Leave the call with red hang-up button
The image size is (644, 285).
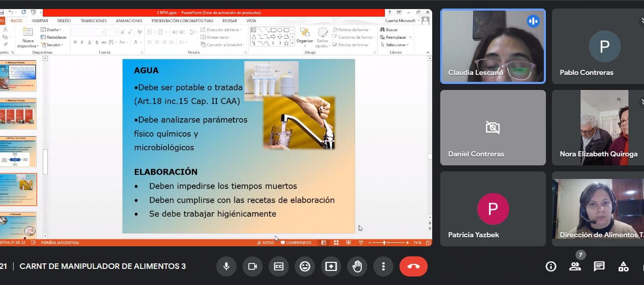[x=413, y=266]
